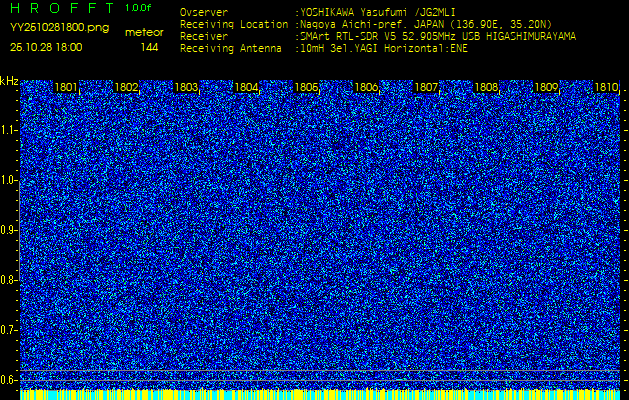Select the 1.0 kHz axis label

pos(9,180)
